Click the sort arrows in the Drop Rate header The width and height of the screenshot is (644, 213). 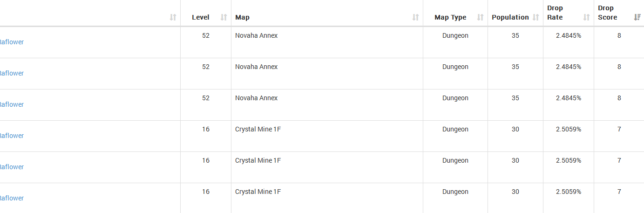click(586, 17)
